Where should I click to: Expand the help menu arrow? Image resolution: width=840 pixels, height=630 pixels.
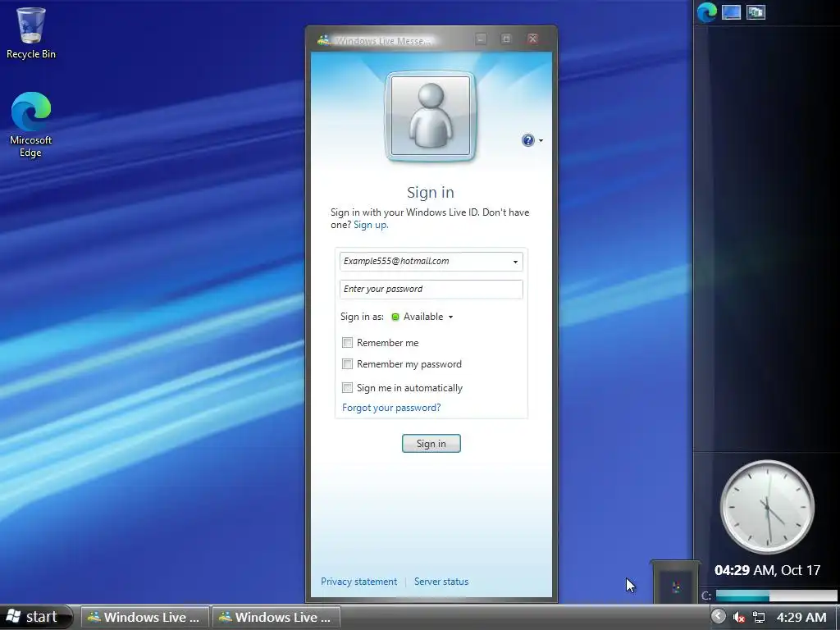pyautogui.click(x=541, y=141)
